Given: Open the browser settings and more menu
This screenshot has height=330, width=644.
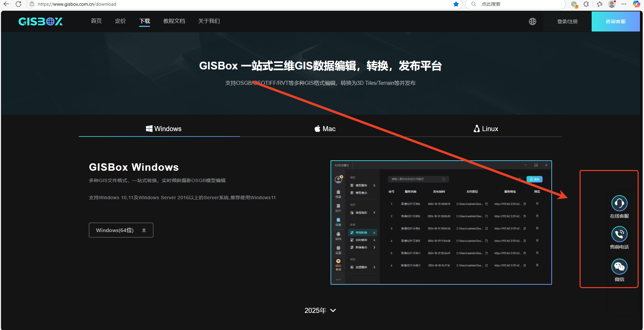Looking at the screenshot, I should [624, 4].
